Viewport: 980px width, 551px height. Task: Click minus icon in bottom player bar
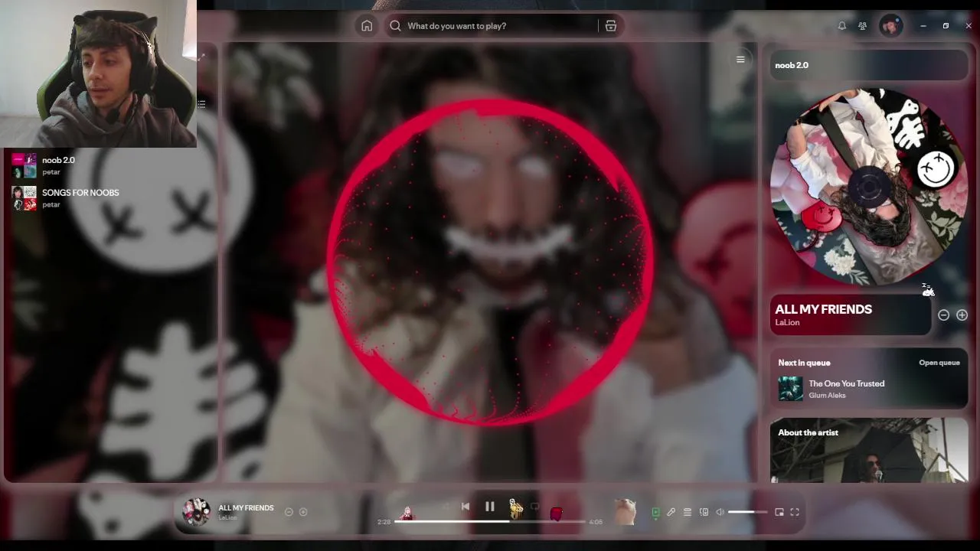(x=289, y=512)
